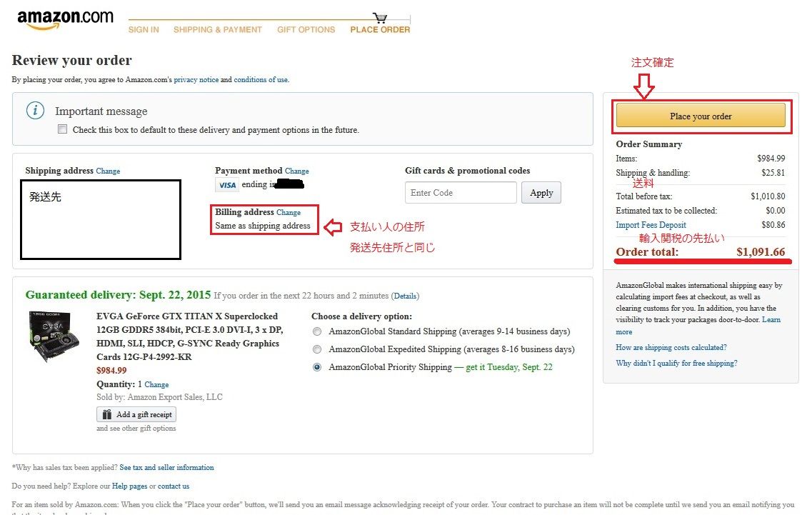Screen dimensions: 812x515
Task: Select AmazonGlobal Expedited Shipping option
Action: coord(317,349)
